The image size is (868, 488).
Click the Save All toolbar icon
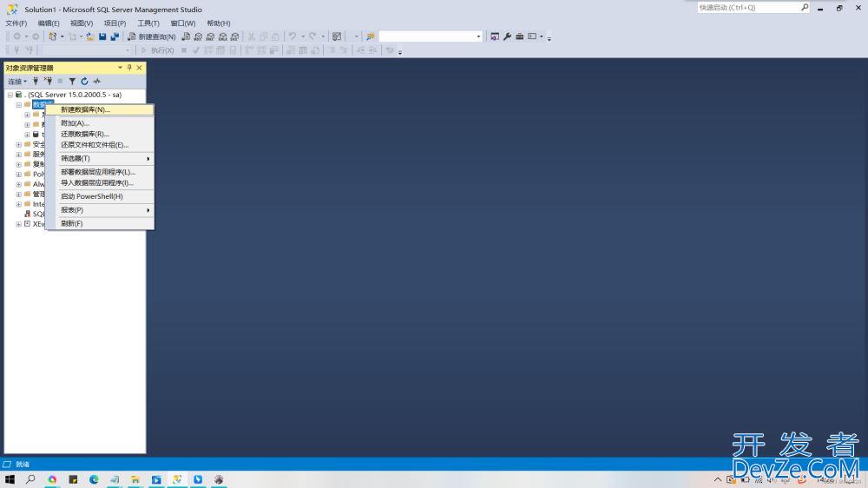coord(115,36)
